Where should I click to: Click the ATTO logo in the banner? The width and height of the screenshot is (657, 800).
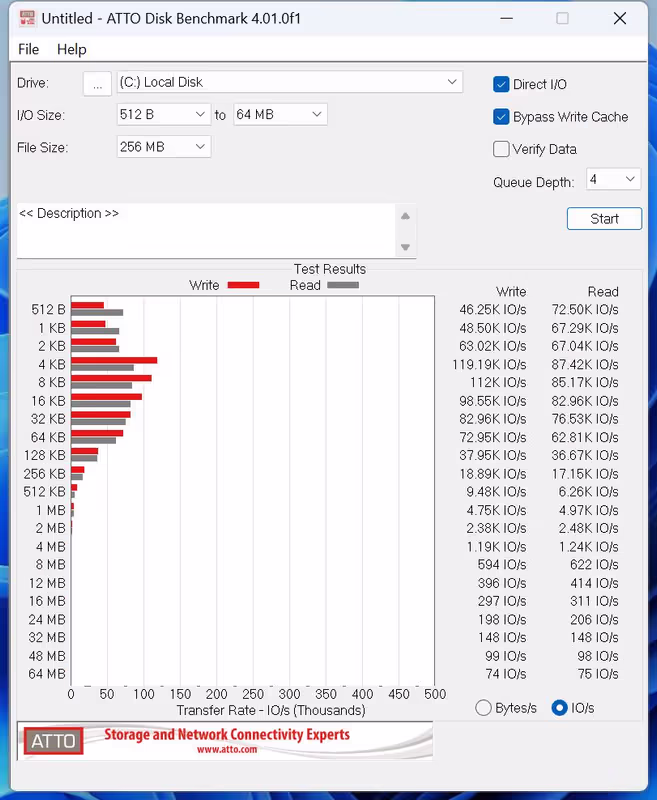(x=55, y=741)
